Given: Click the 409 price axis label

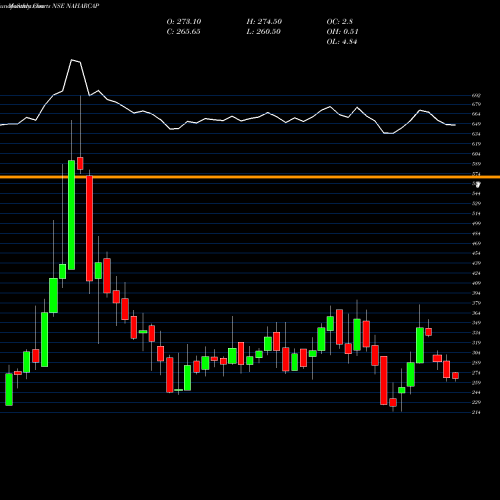Looking at the screenshot, I should (x=476, y=283).
